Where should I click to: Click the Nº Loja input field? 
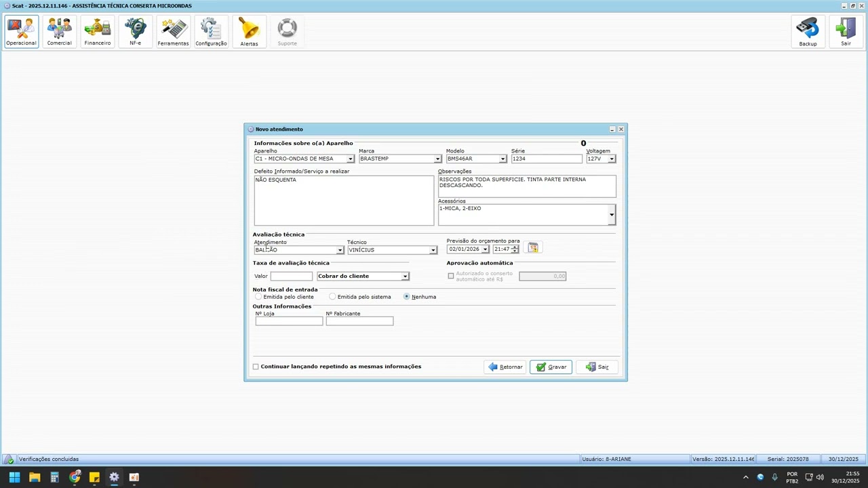click(289, 321)
